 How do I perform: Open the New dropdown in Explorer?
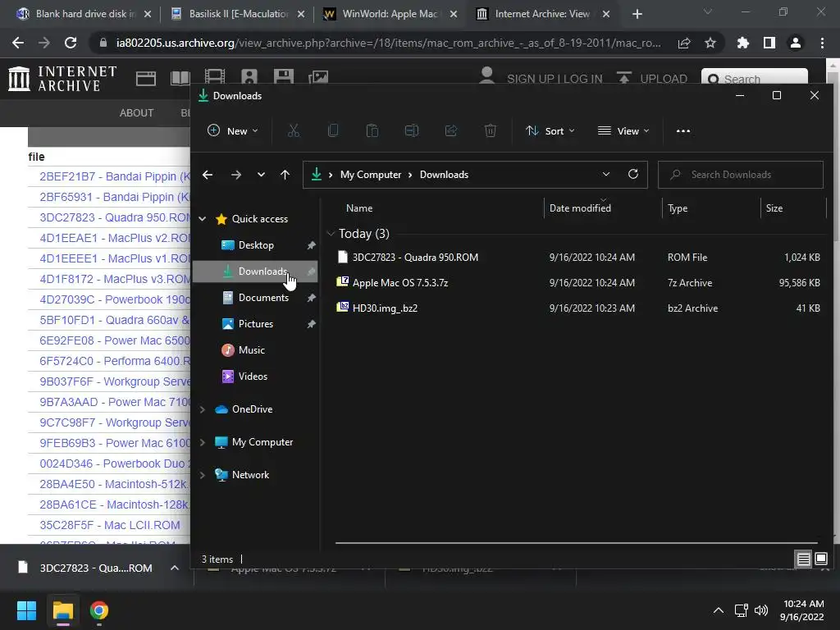click(232, 130)
